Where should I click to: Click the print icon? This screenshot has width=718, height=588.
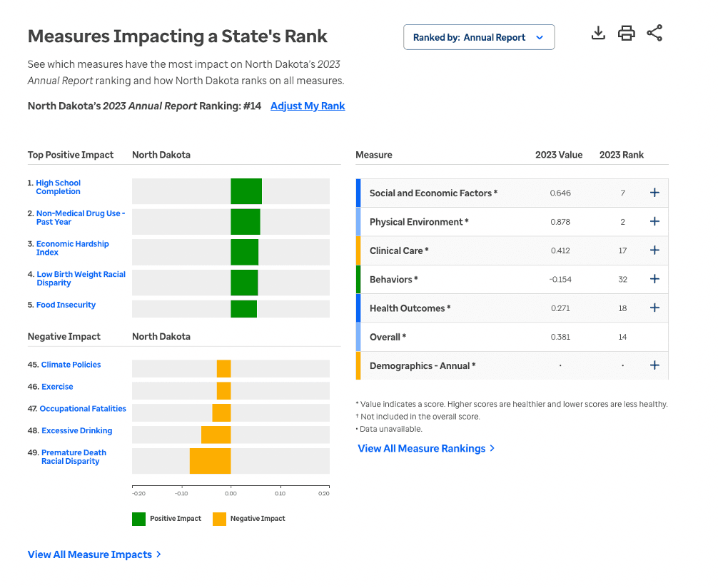(626, 32)
